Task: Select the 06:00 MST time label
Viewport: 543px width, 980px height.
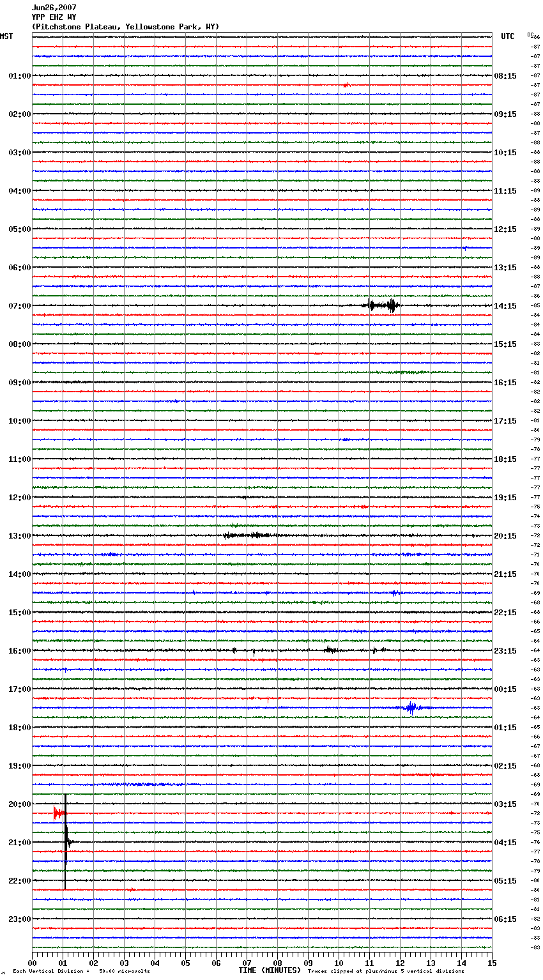Action: (x=20, y=268)
